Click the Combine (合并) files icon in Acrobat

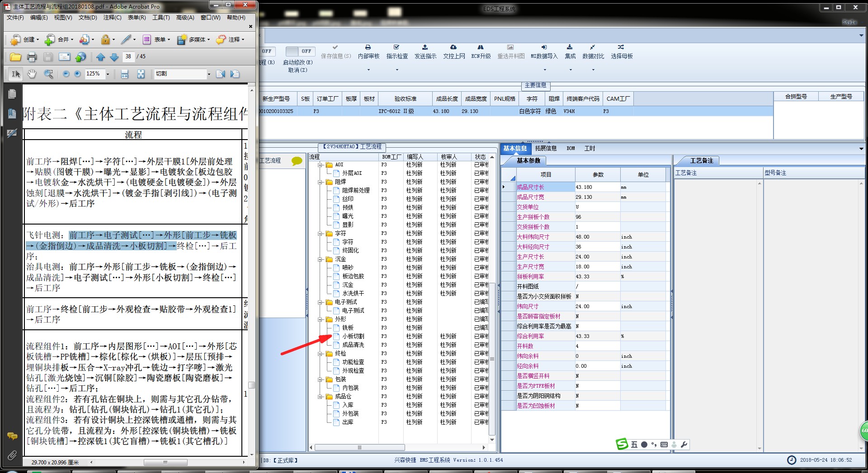[49, 40]
